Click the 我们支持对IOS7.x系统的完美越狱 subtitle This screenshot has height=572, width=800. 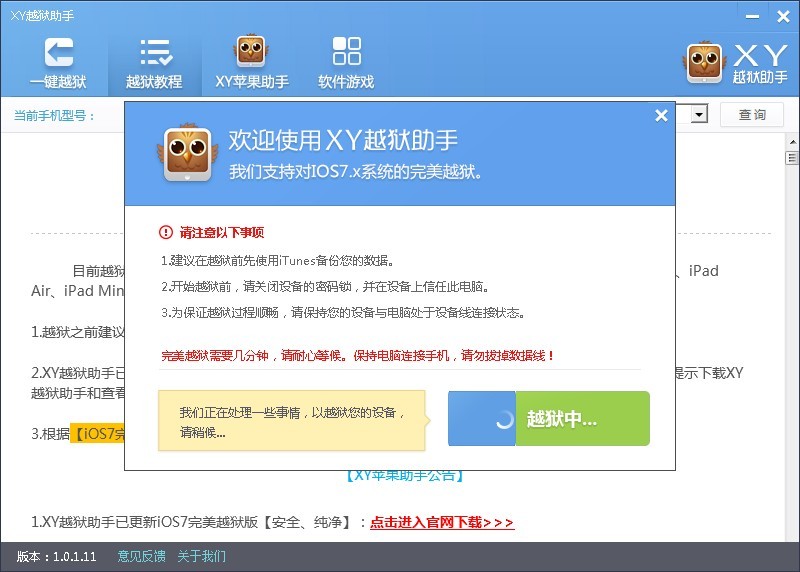click(355, 172)
